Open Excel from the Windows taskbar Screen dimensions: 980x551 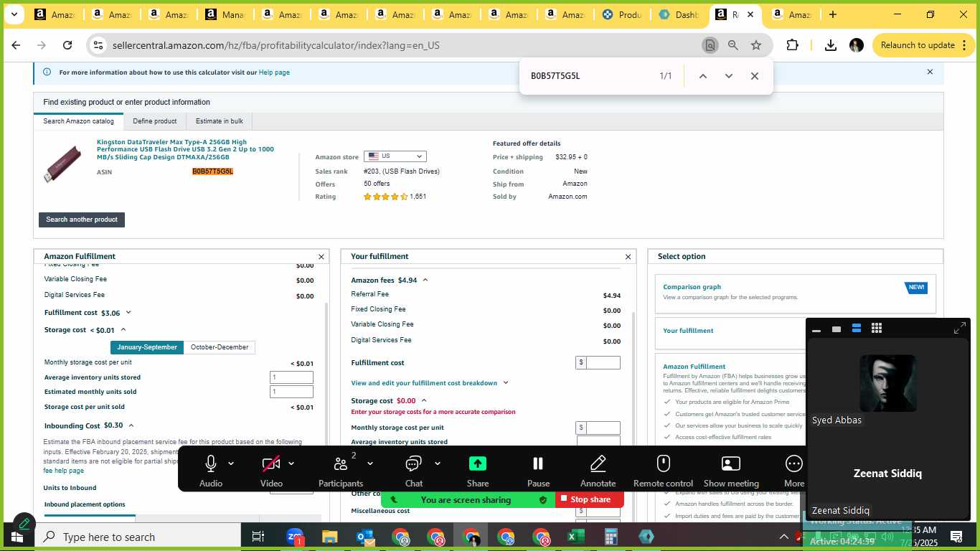576,537
